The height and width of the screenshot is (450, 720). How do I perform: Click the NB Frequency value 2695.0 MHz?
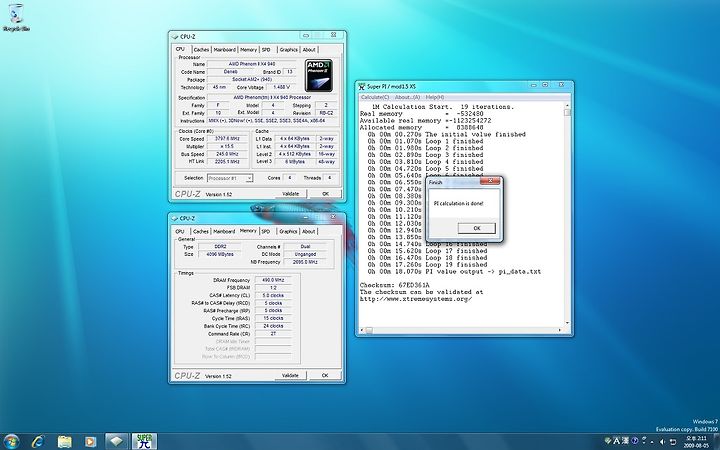coord(305,262)
